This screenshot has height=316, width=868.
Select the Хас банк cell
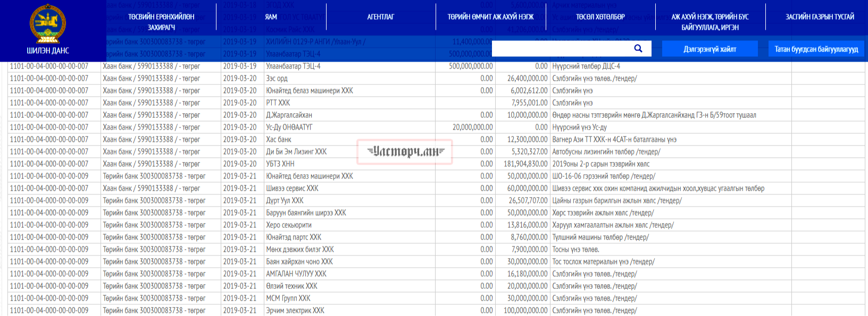click(279, 140)
